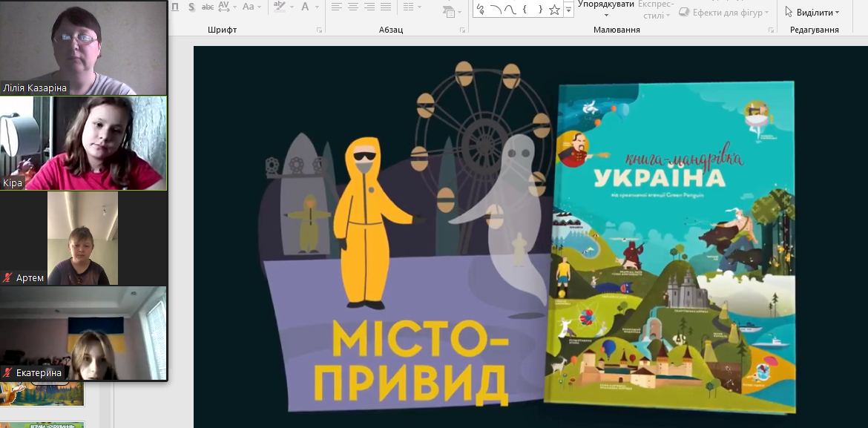Open the Експрес-стилі quick styles dropdown
The width and height of the screenshot is (868, 428).
[x=656, y=10]
